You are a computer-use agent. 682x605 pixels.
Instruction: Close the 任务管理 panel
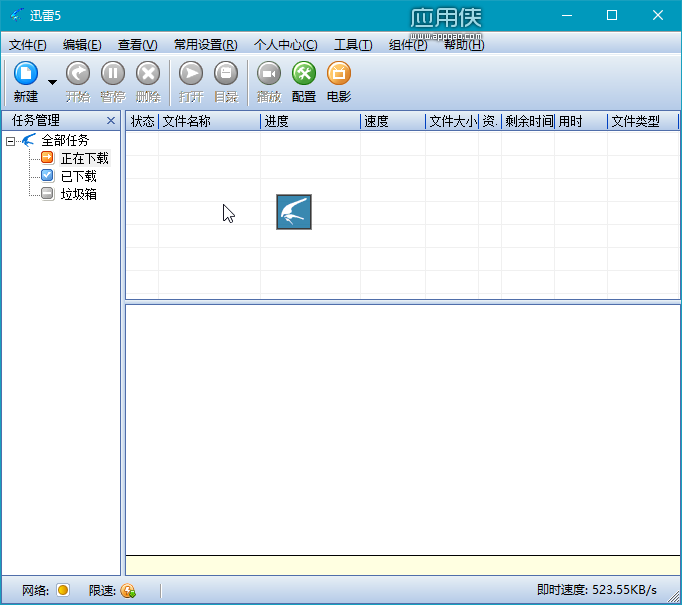click(x=111, y=120)
